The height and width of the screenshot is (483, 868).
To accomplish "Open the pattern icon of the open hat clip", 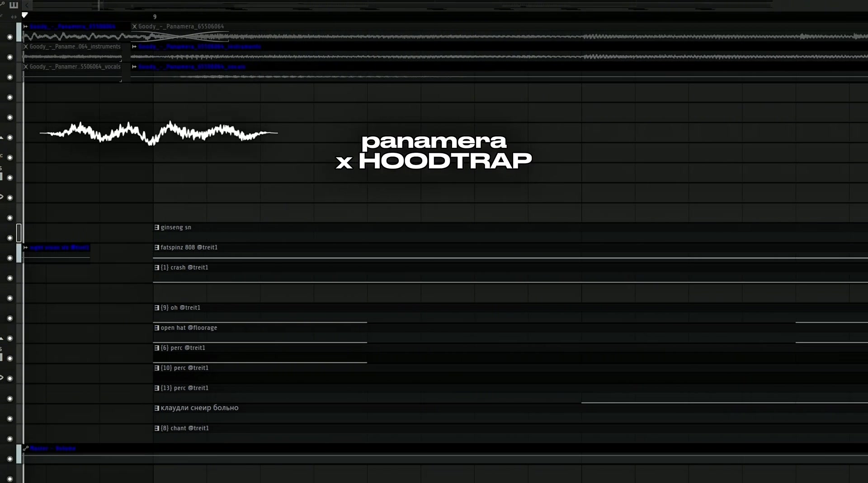I will coord(157,328).
